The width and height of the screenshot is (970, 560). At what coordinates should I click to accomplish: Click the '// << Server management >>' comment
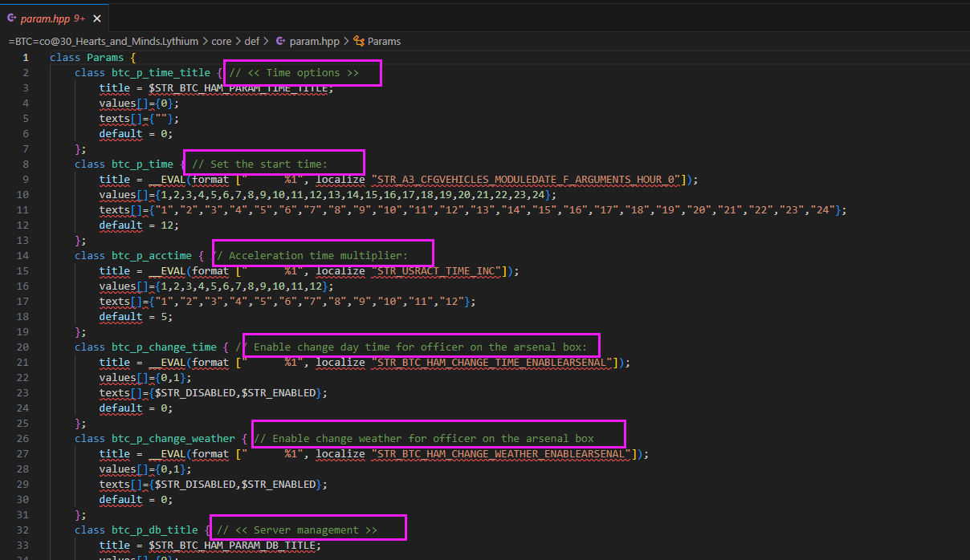click(296, 530)
